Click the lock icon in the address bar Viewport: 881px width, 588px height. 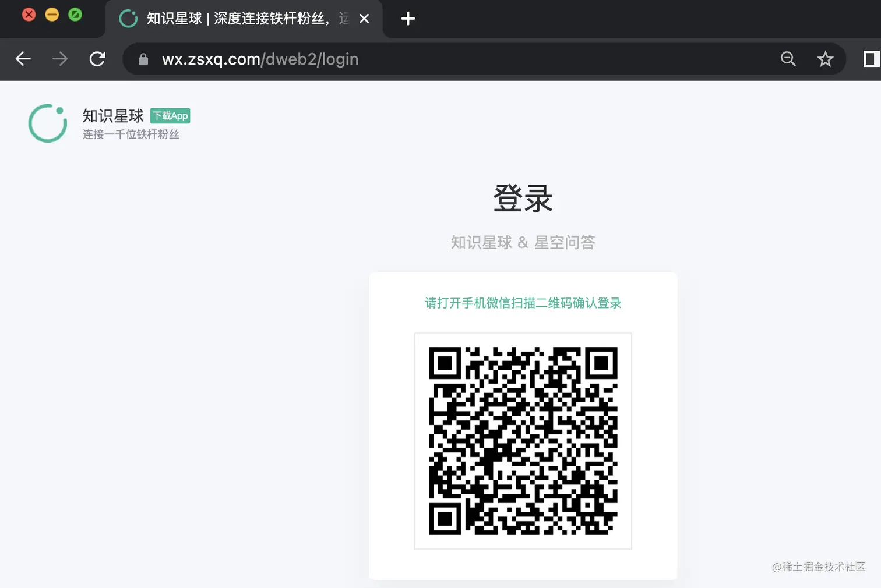point(143,59)
